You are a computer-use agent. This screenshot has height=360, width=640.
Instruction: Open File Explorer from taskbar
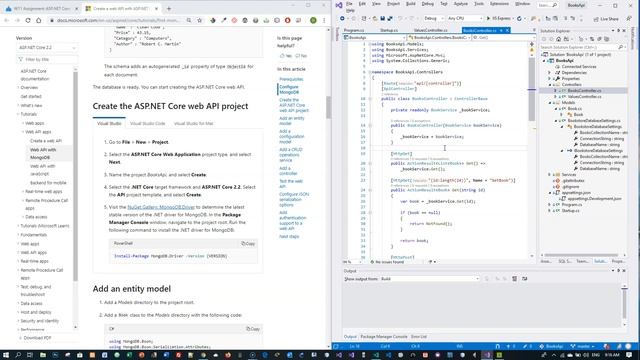[x=42, y=355]
